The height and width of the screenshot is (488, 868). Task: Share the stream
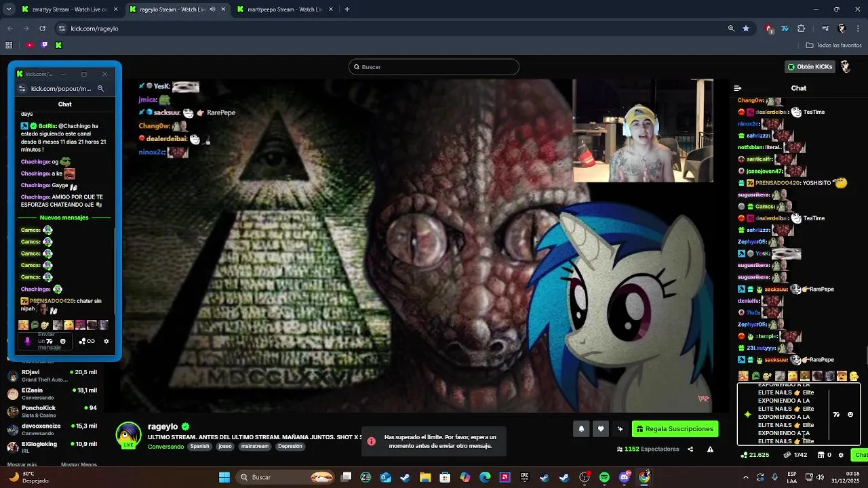[x=690, y=449]
